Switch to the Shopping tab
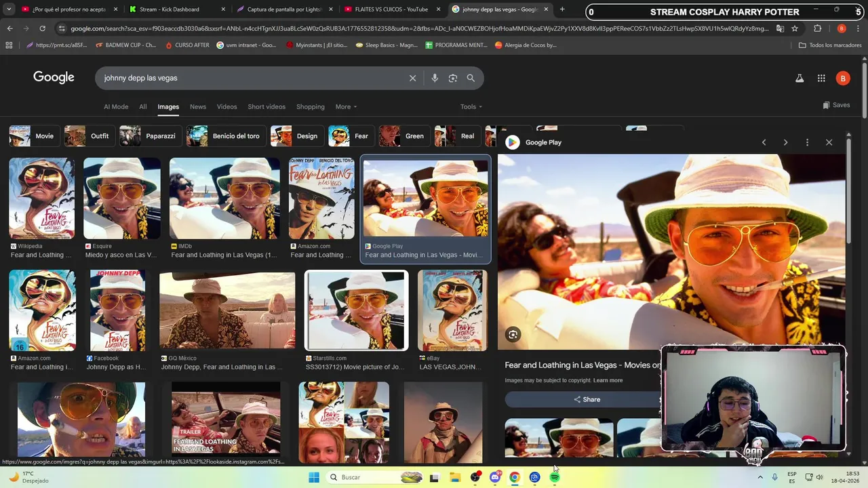Screen dimensions: 868x488 [x=311, y=106]
